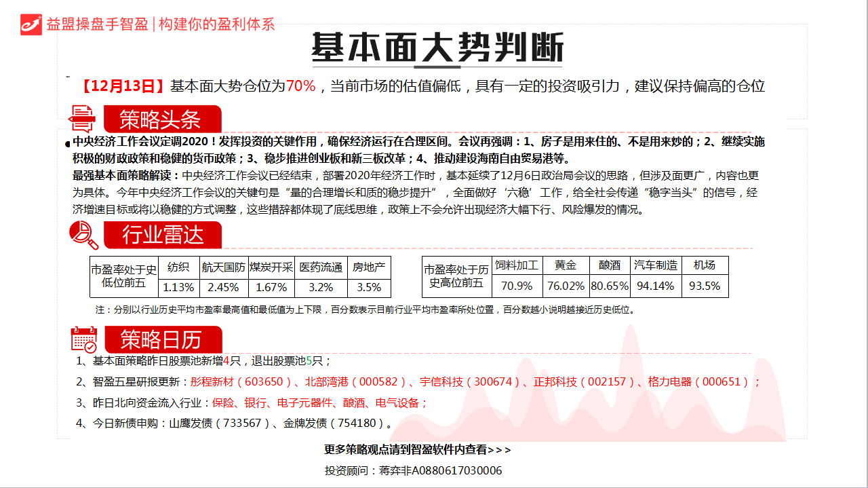Click the newspaper icon beside 策略头条

tap(82, 119)
